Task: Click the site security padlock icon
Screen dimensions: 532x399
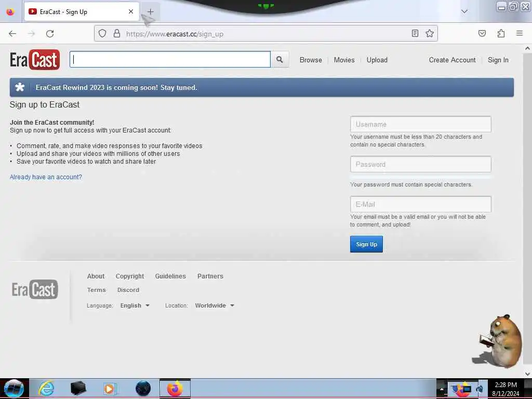Action: tap(117, 33)
